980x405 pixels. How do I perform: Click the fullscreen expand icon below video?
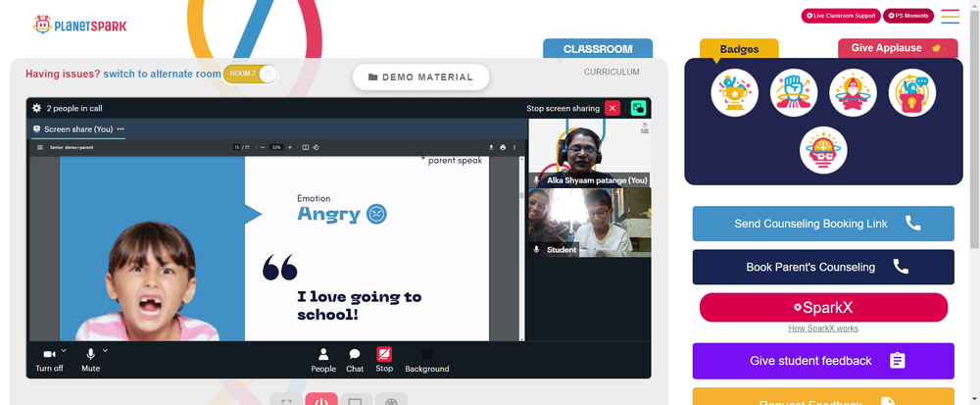(x=286, y=400)
